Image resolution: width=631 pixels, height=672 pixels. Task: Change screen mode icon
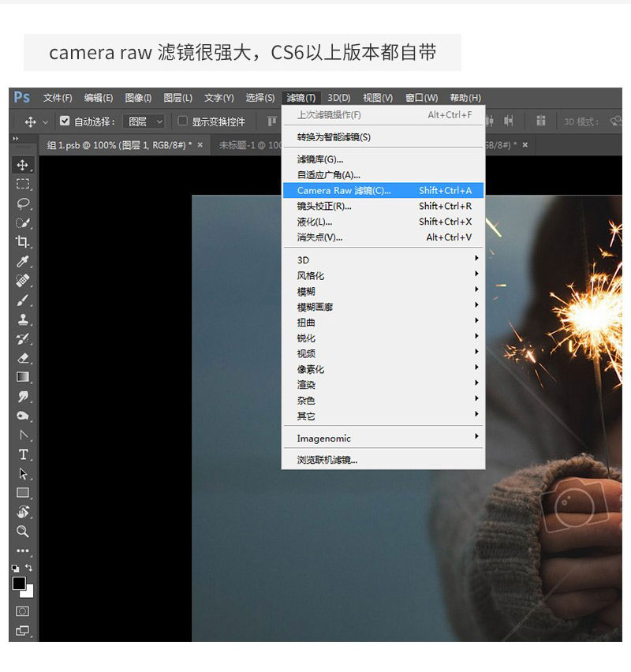[23, 630]
